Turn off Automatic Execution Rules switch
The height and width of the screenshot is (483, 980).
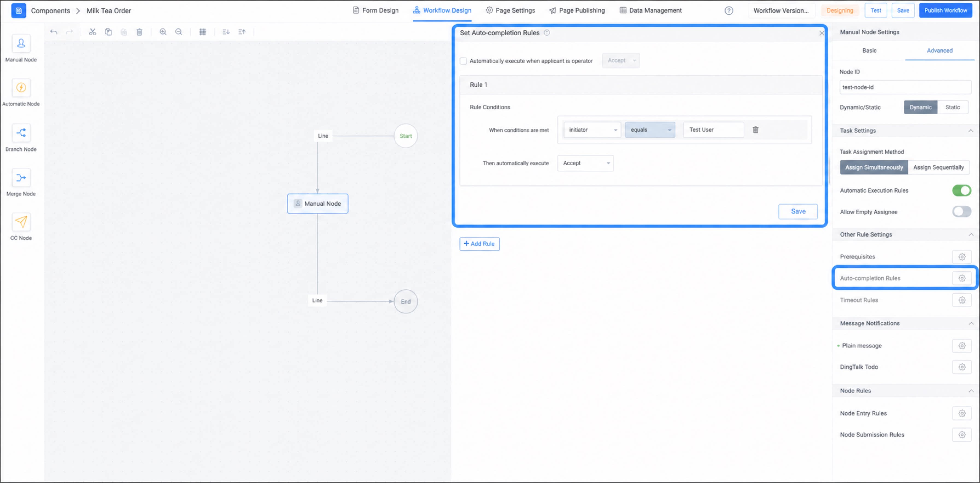pyautogui.click(x=961, y=190)
